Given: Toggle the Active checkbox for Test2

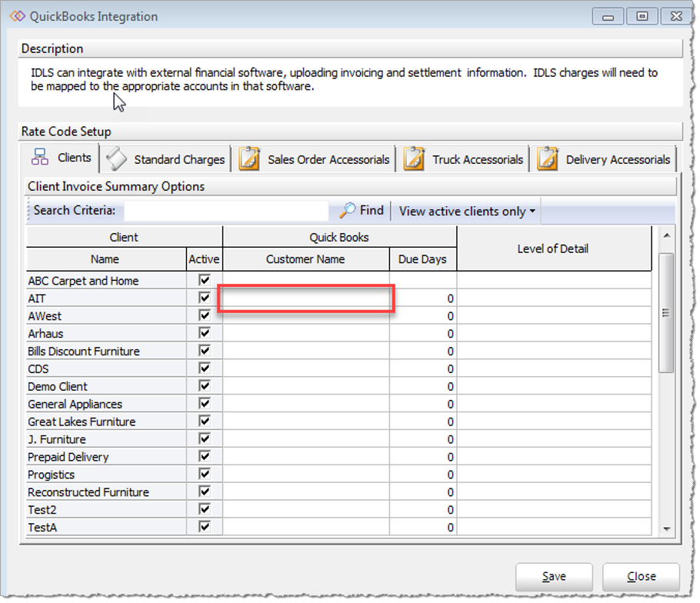Looking at the screenshot, I should click(205, 509).
